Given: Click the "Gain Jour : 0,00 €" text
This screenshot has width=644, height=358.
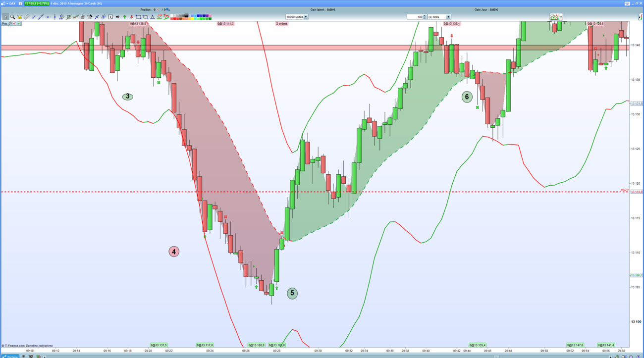Looking at the screenshot, I should click(x=486, y=9).
